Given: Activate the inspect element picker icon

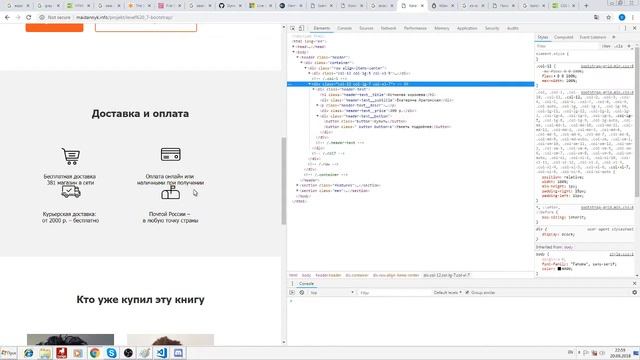Looking at the screenshot, I should point(293,28).
